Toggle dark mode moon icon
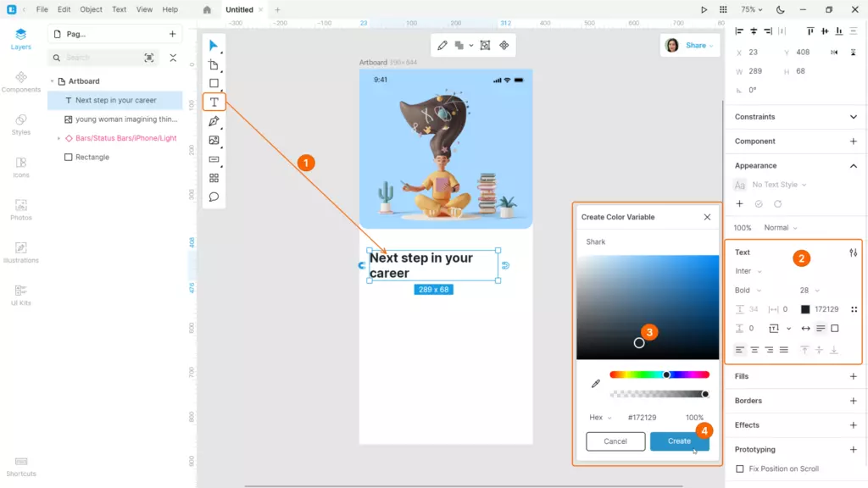The width and height of the screenshot is (868, 488). coord(780,9)
